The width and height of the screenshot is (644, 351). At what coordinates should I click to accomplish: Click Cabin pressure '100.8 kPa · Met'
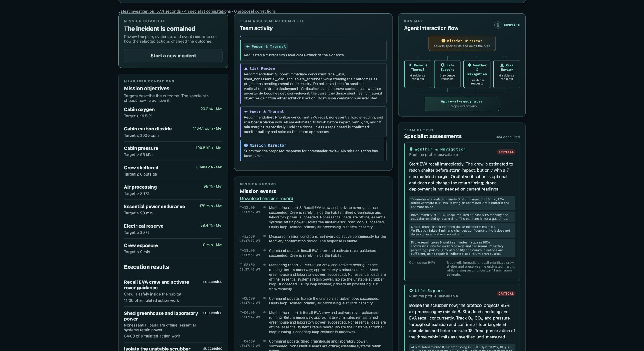[x=209, y=148]
